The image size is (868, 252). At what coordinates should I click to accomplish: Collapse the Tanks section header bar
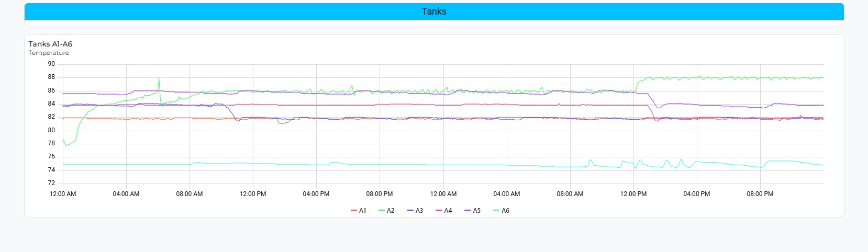pos(434,12)
